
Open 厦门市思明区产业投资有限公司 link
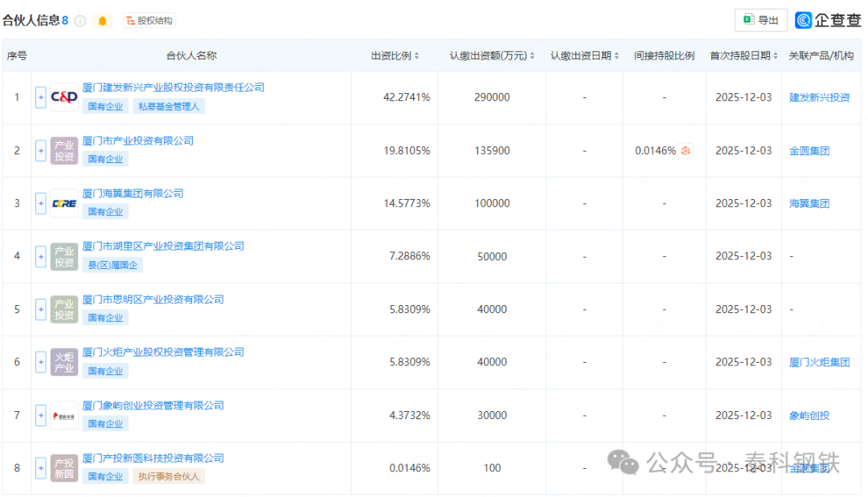point(154,299)
